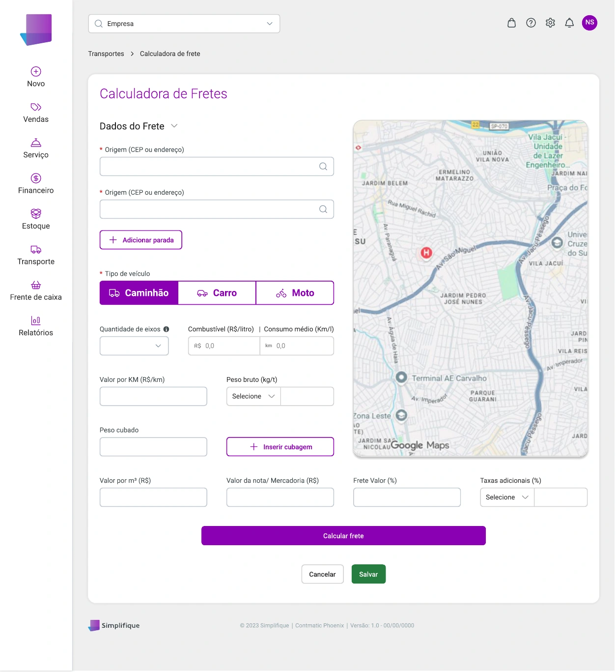Open help question mark icon
This screenshot has width=616, height=672.
coord(531,23)
